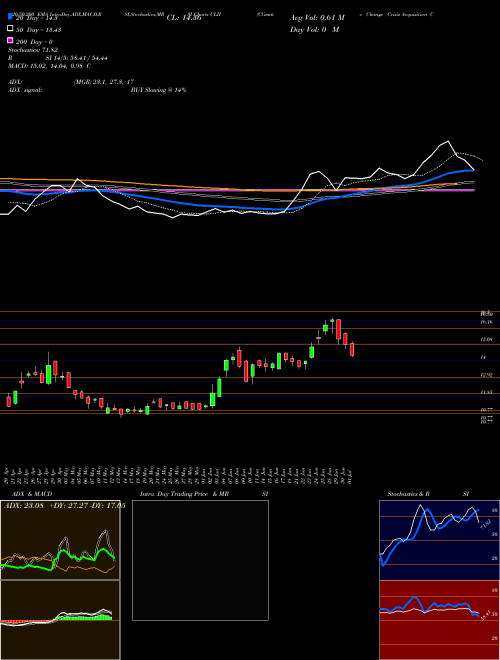Viewport: 500px width, 660px height.
Task: Click the 15.08 price axis label
Action: (x=487, y=339)
